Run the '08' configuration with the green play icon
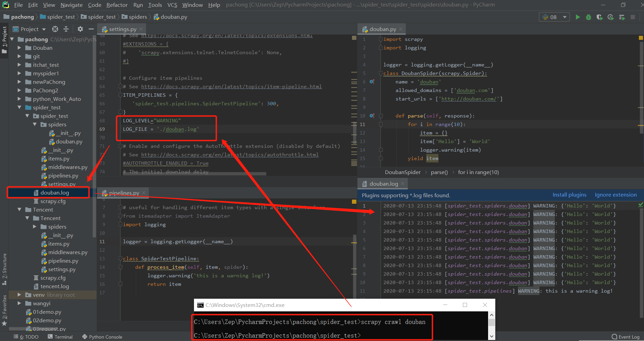644x341 pixels. coord(578,17)
